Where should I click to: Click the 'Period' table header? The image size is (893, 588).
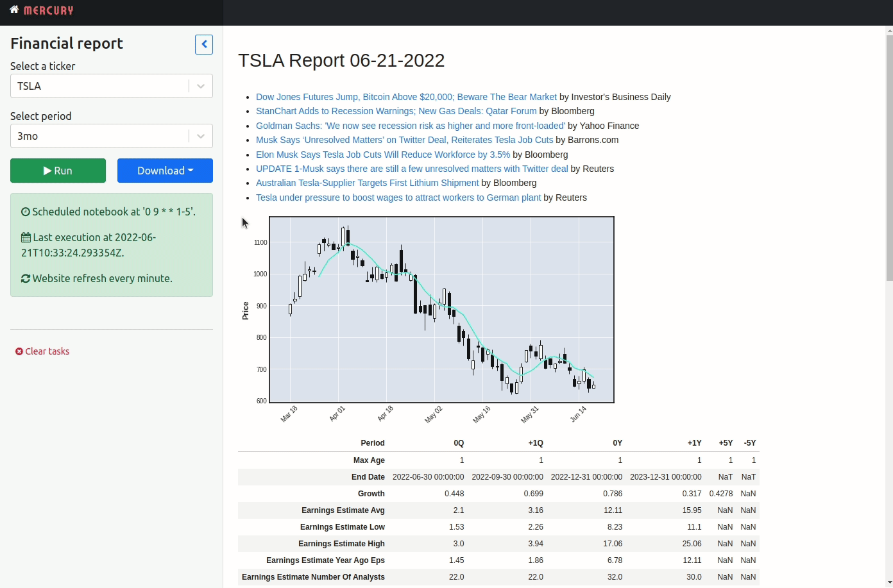[x=373, y=443]
